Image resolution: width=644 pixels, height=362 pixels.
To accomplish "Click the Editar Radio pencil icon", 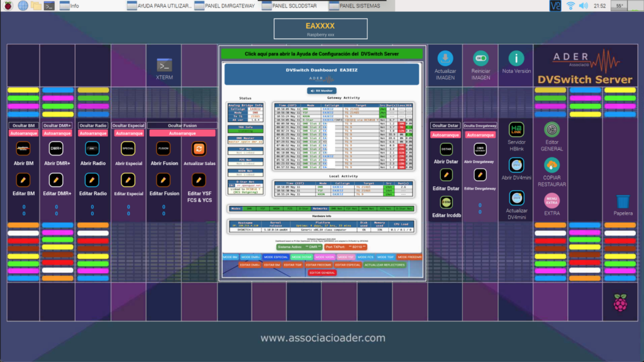I will tap(92, 179).
